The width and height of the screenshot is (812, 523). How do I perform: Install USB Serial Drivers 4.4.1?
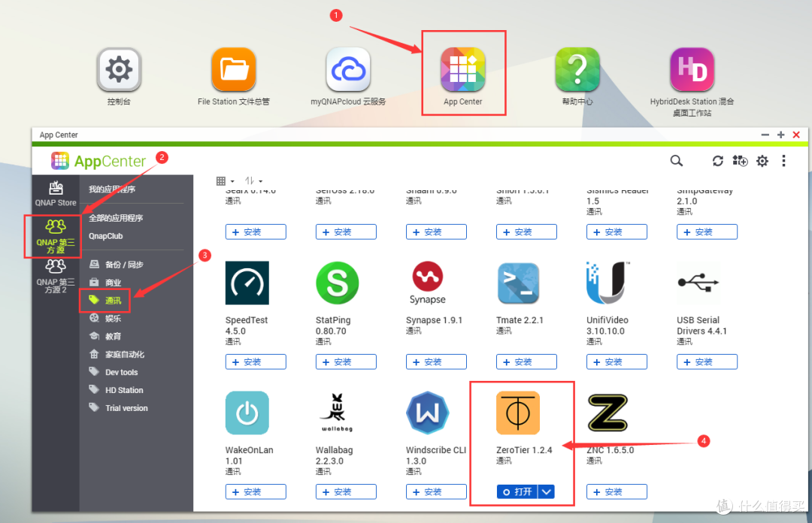pyautogui.click(x=707, y=362)
